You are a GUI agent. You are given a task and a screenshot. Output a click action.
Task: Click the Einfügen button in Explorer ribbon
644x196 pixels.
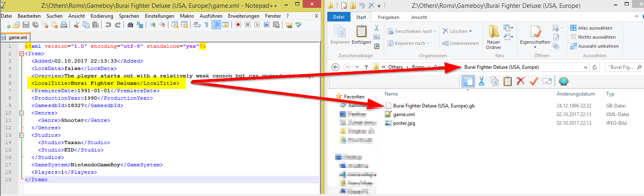[361, 35]
